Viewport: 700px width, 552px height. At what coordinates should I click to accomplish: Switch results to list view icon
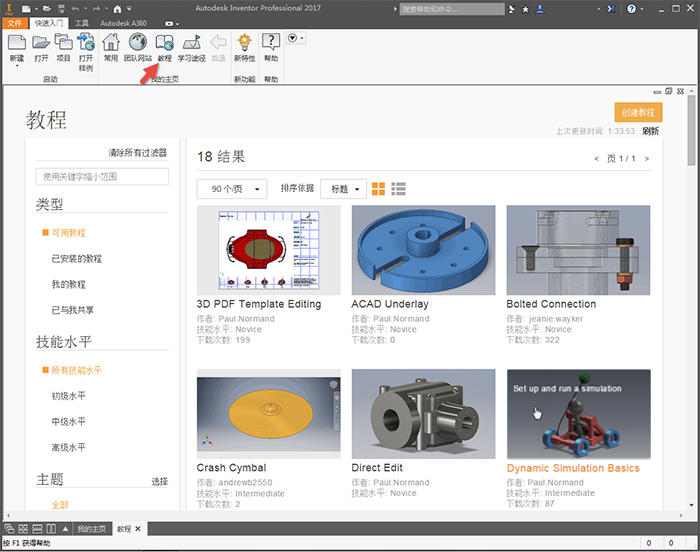(x=398, y=189)
